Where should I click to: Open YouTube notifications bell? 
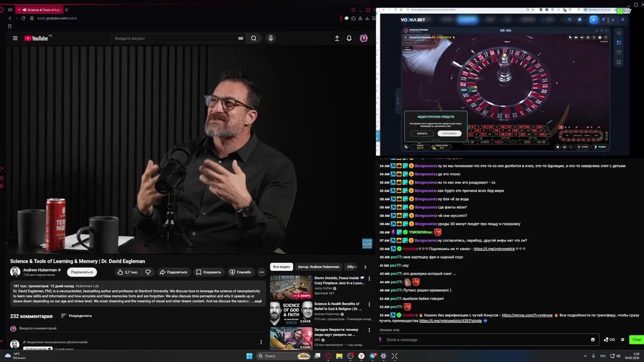click(349, 38)
